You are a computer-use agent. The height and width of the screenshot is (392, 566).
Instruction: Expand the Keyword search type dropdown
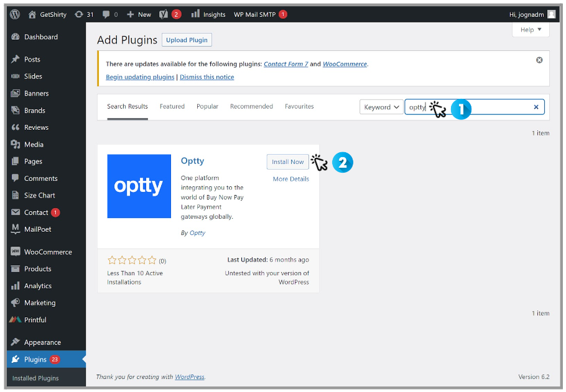pyautogui.click(x=381, y=107)
